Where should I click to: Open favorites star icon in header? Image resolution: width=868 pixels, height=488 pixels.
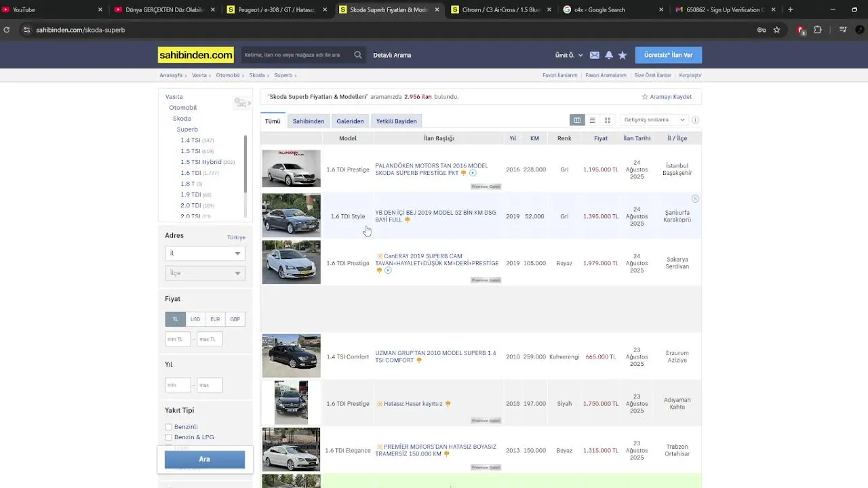coord(623,55)
